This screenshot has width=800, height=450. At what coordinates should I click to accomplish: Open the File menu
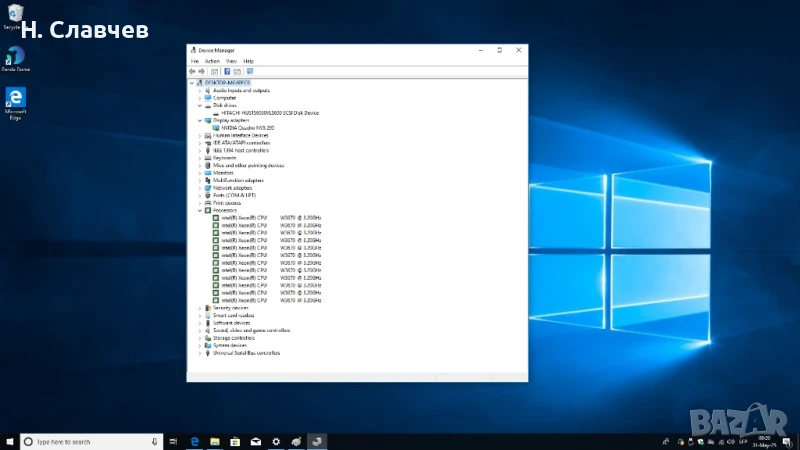[195, 61]
